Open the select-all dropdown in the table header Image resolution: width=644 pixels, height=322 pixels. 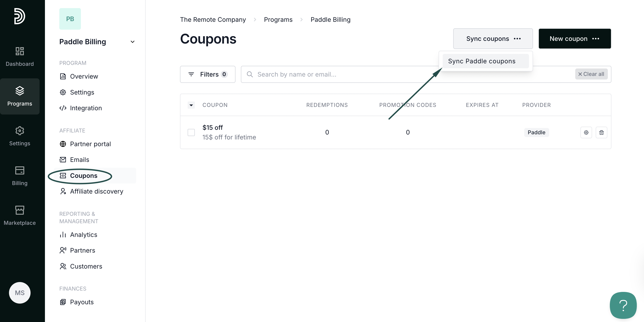coord(191,105)
